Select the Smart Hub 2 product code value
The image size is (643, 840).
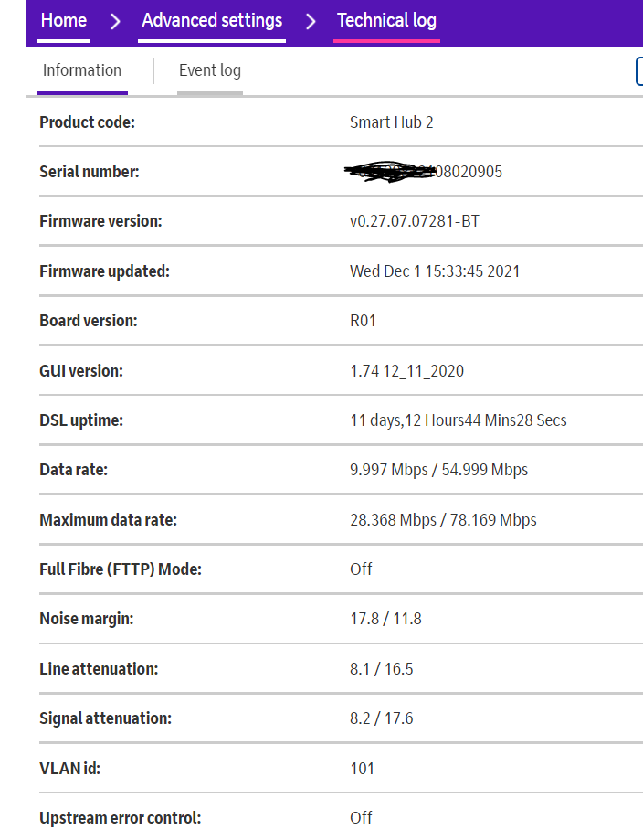coord(392,122)
